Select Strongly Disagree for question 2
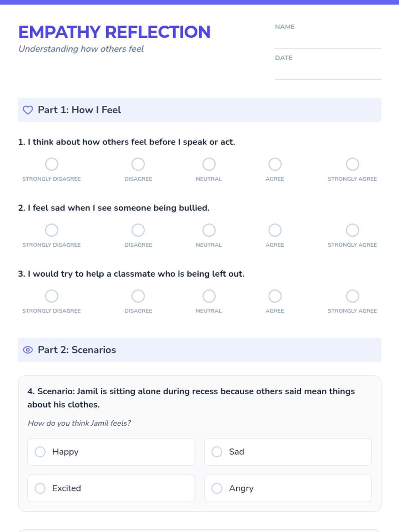Viewport: 399px width, 532px height. pyautogui.click(x=52, y=230)
